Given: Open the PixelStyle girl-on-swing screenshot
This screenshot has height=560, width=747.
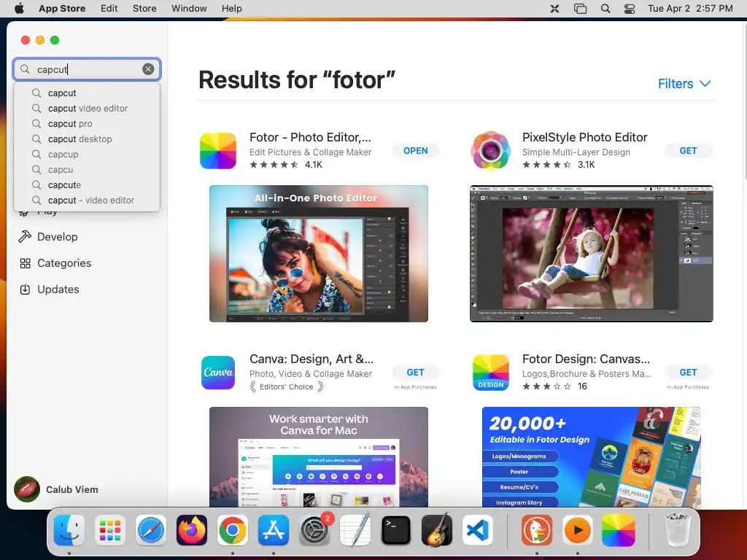Looking at the screenshot, I should pos(591,254).
